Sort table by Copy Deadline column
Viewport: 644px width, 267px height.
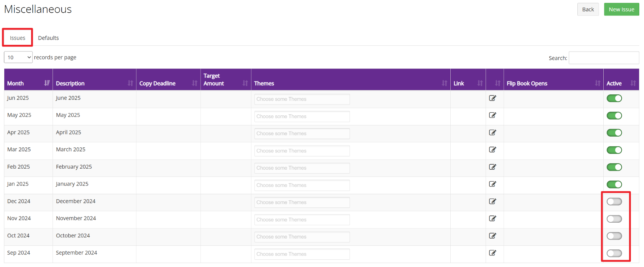[168, 80]
